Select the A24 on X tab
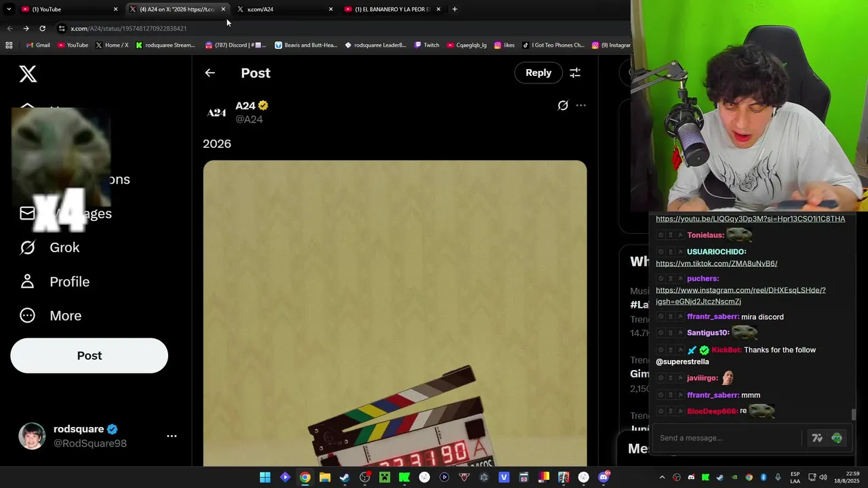This screenshot has width=868, height=488. click(x=177, y=9)
